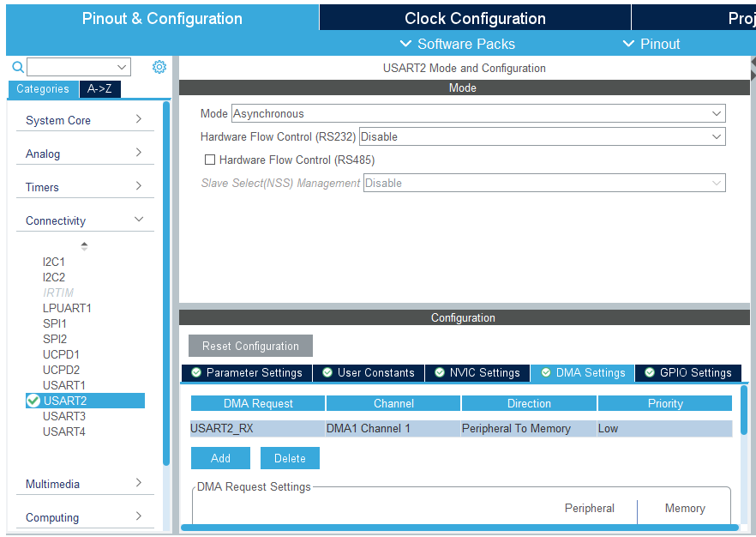This screenshot has width=756, height=537.
Task: Open the Mode Asynchronous dropdown
Action: (477, 113)
